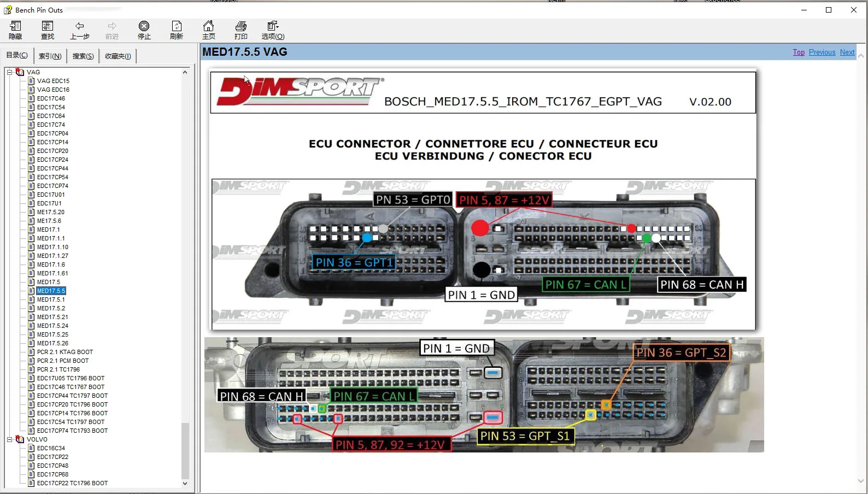The image size is (868, 494).
Task: Open EDC17C46 TC1767 BOOT topic
Action: [71, 387]
